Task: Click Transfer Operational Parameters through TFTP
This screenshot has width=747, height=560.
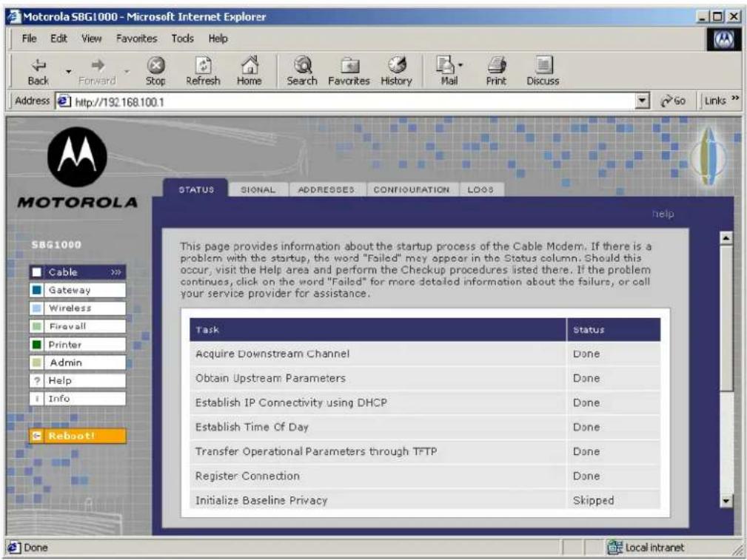Action: [425, 451]
